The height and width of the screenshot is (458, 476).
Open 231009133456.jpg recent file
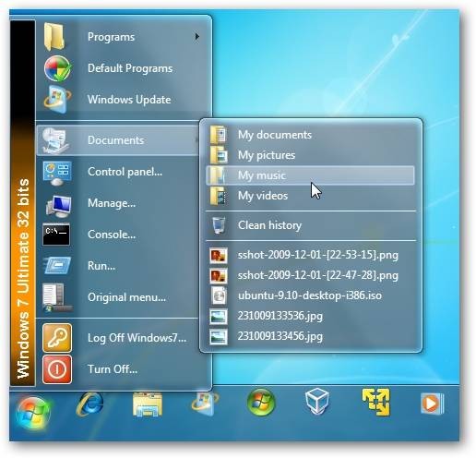[280, 336]
